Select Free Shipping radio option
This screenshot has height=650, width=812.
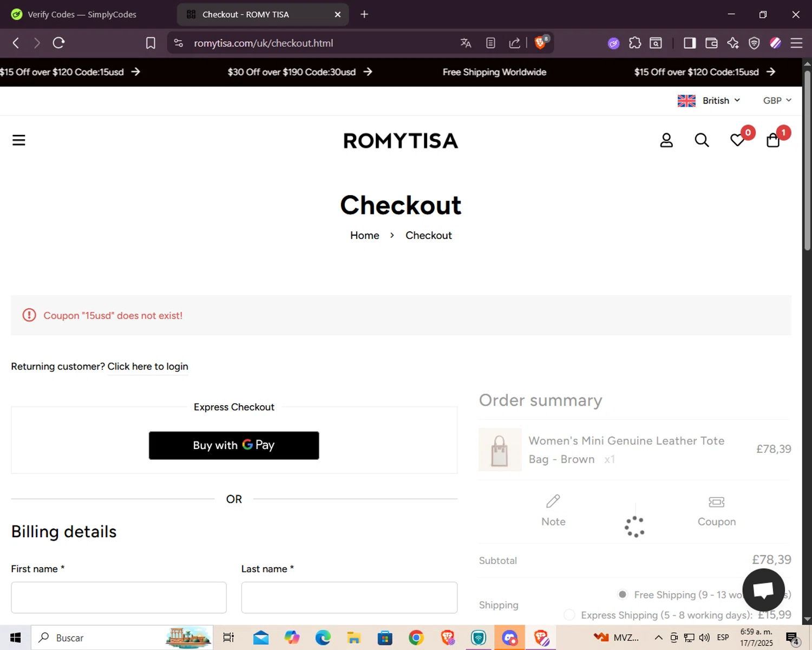click(x=623, y=595)
